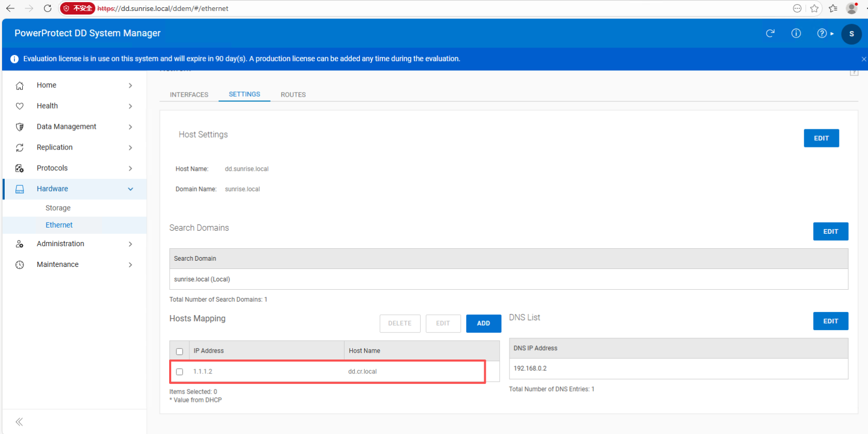Expand the Home menu chevron
868x434 pixels.
[130, 85]
